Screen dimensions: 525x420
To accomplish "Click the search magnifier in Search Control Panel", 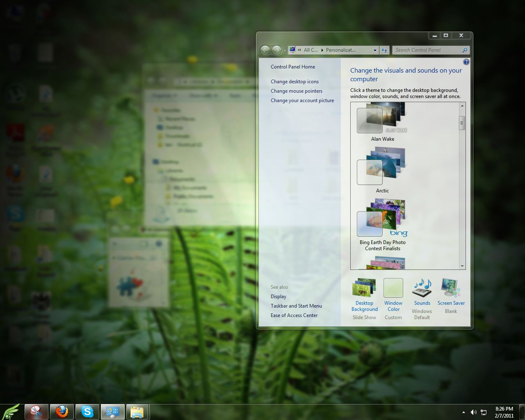I will click(464, 50).
